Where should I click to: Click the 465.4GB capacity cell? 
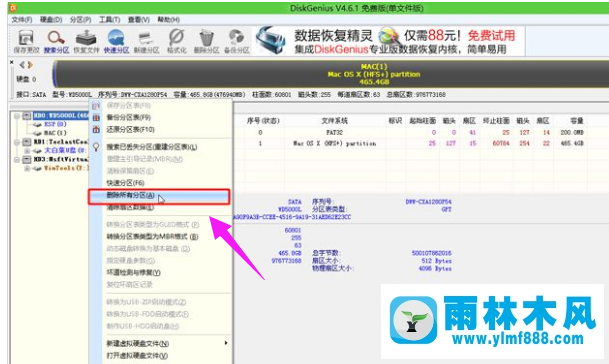pos(572,143)
